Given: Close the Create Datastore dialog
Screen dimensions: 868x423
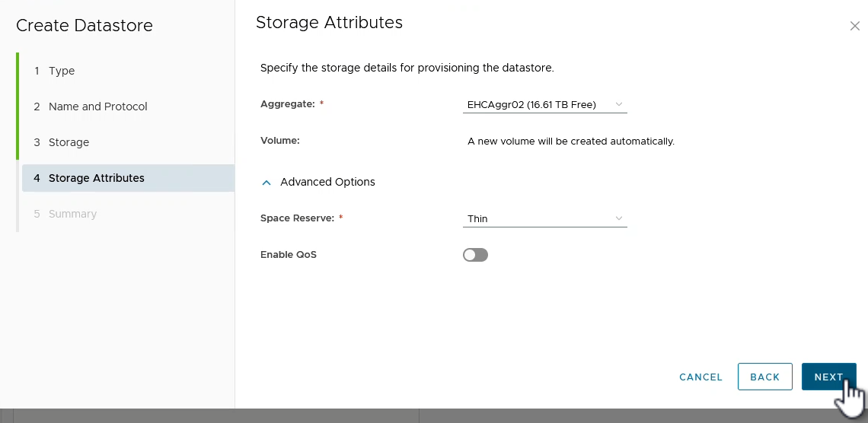Looking at the screenshot, I should (854, 26).
